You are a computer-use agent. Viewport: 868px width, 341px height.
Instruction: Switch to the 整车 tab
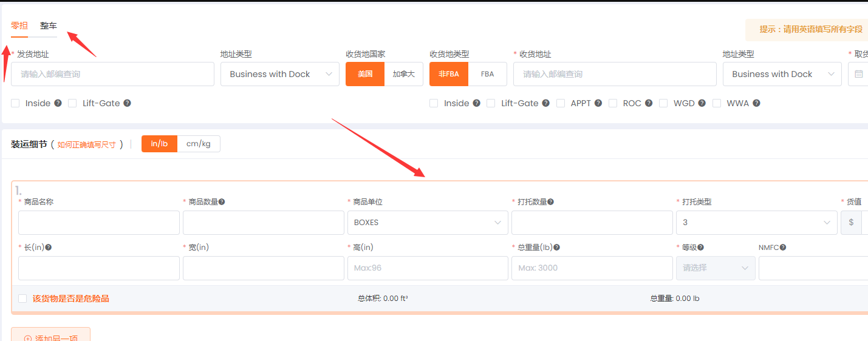coord(49,26)
